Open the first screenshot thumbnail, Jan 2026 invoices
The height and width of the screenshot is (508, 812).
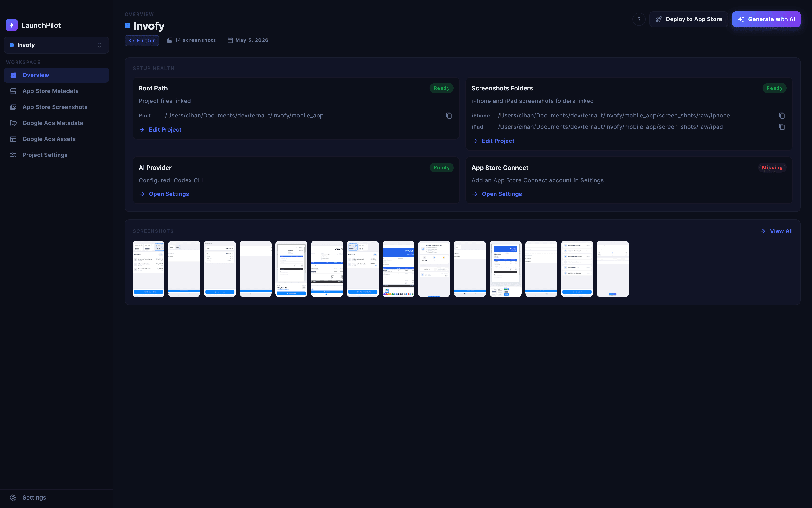pos(148,269)
